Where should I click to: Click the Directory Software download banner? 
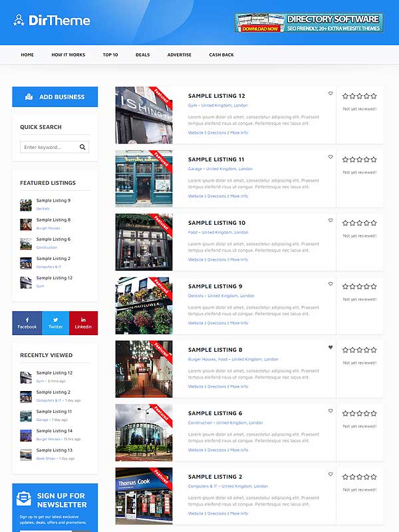309,23
